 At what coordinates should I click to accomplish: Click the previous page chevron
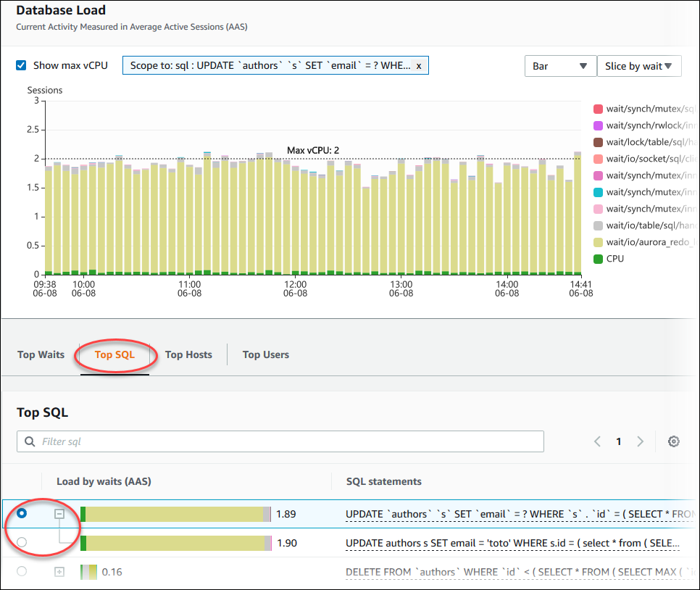point(597,441)
